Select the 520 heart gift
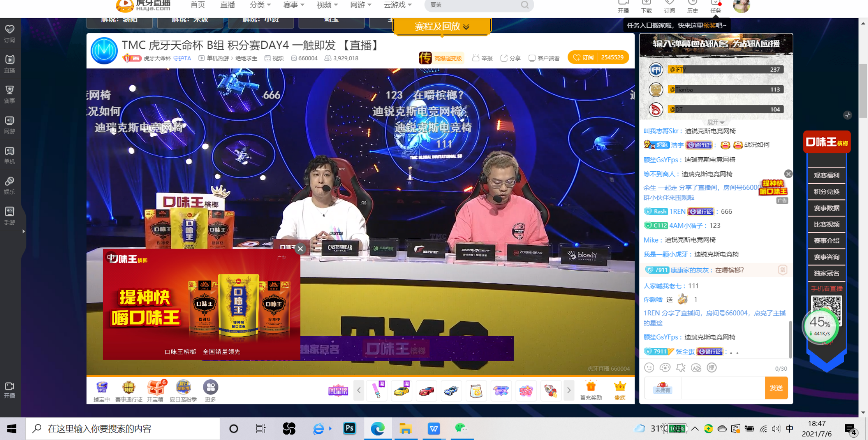 click(x=525, y=390)
